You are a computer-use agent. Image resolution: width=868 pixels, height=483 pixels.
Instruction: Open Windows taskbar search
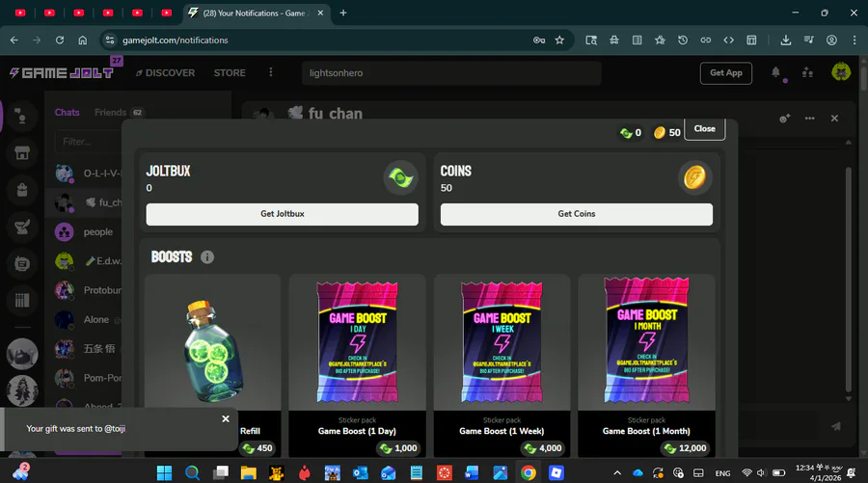192,473
